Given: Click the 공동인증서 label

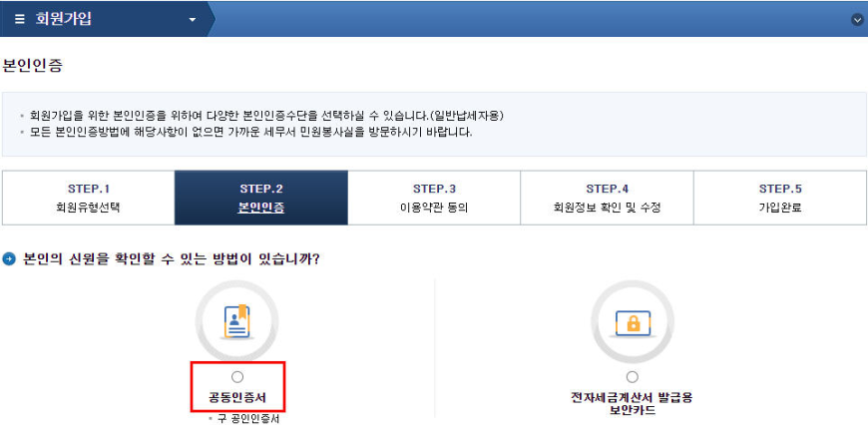Looking at the screenshot, I should click(x=237, y=397).
